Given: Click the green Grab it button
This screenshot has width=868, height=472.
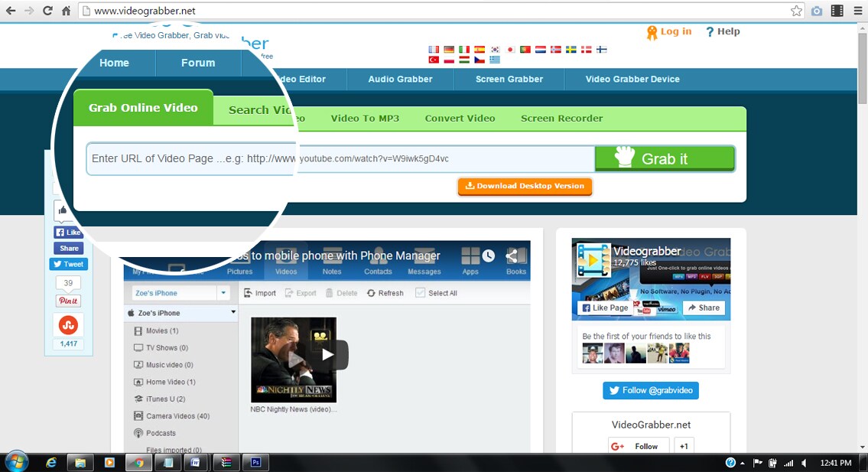Looking at the screenshot, I should pos(665,159).
